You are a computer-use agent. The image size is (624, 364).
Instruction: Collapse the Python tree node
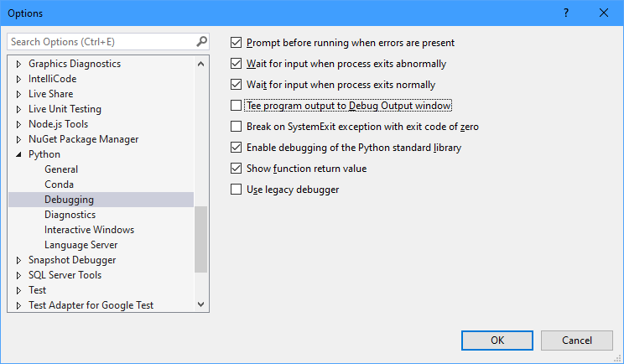pyautogui.click(x=18, y=154)
